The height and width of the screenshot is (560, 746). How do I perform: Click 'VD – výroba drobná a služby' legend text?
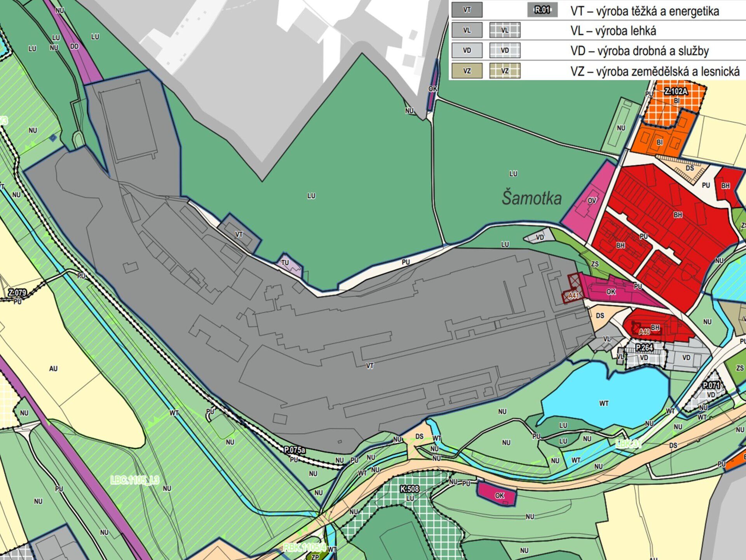[x=640, y=51]
